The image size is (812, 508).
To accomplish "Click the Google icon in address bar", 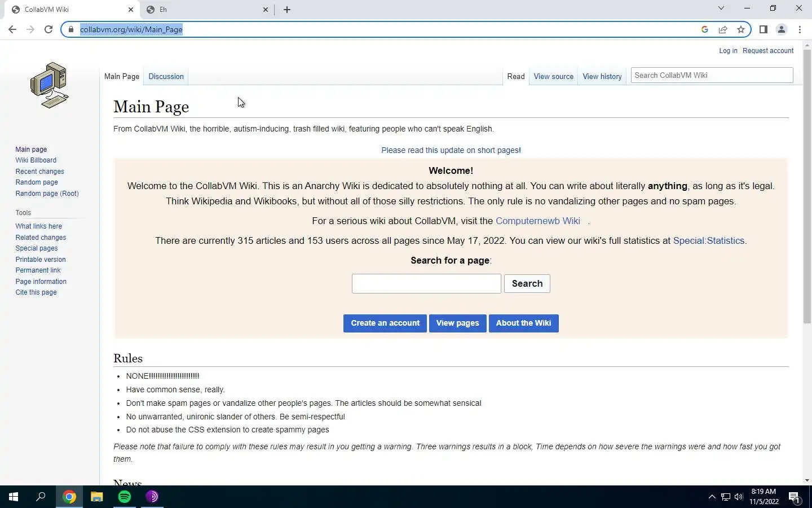I will pos(705,29).
